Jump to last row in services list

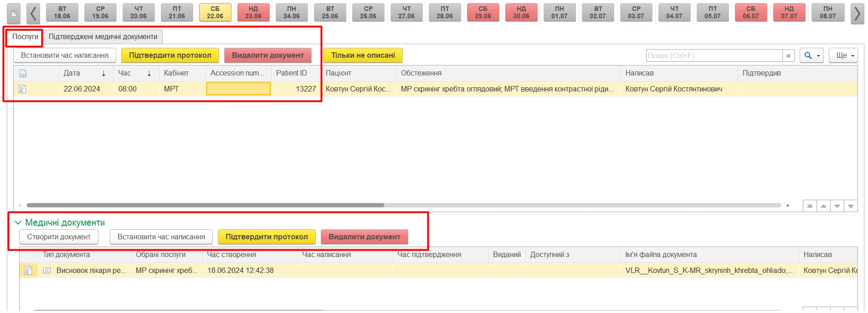[x=851, y=206]
